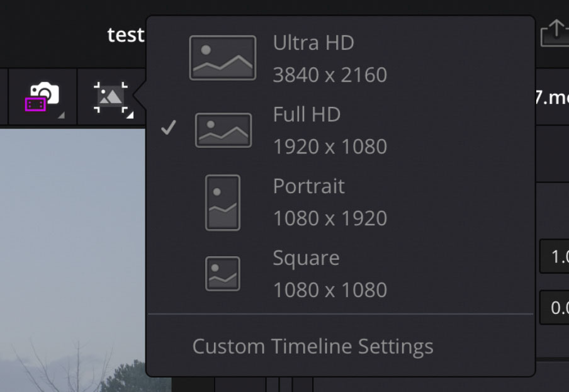Click the test project title
The image size is (569, 392).
pos(125,35)
